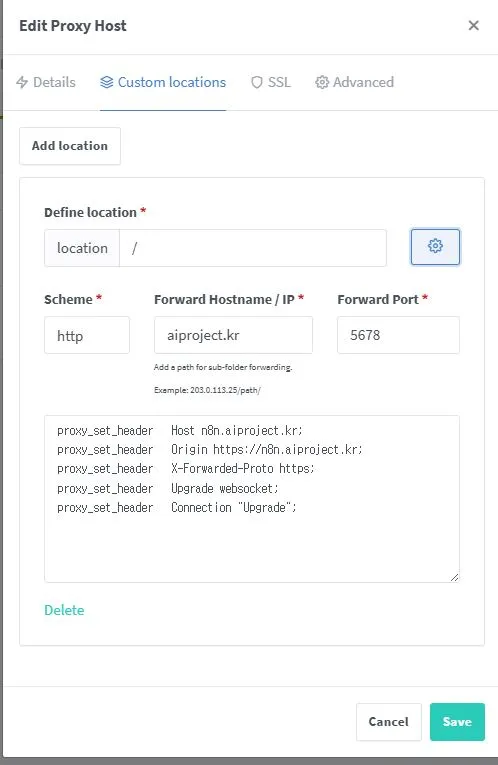Click the Cancel button

click(388, 722)
